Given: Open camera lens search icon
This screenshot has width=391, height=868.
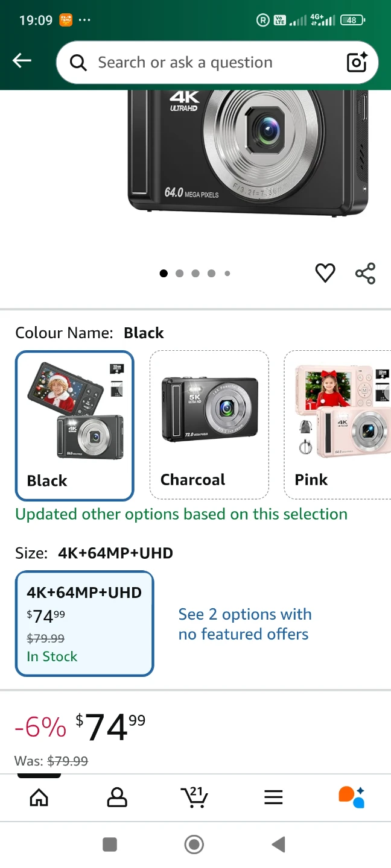Looking at the screenshot, I should coord(357,62).
